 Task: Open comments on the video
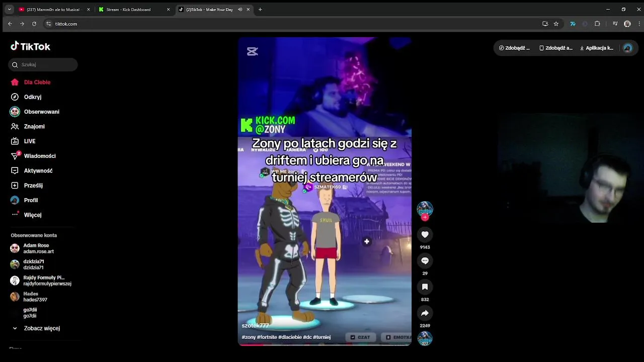pos(425,260)
